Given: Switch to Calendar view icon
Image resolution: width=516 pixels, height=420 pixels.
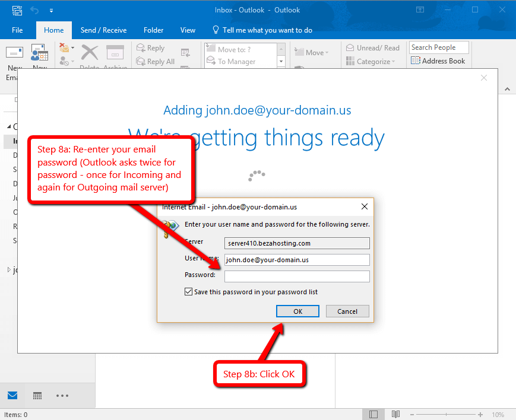Looking at the screenshot, I should pos(37,396).
